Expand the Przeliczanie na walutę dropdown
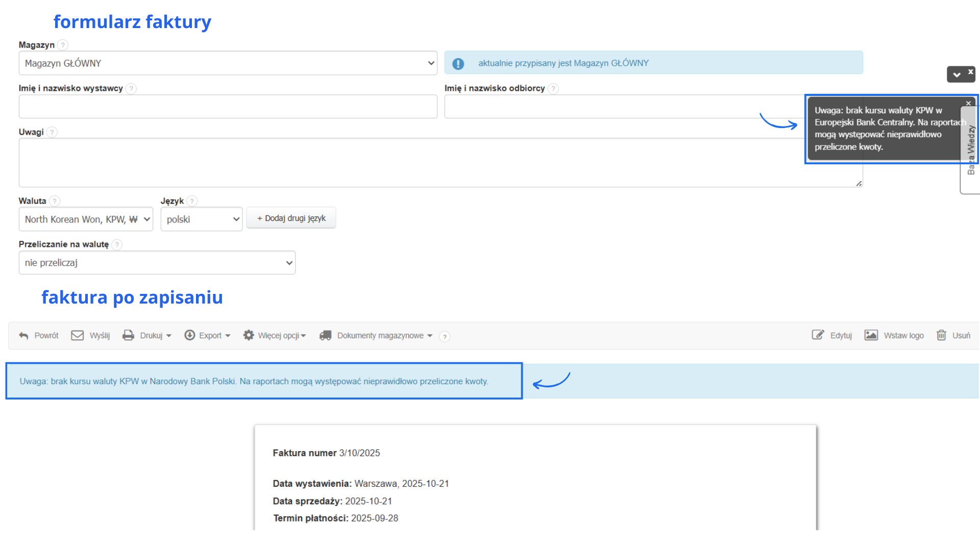The image size is (980, 551). [157, 263]
